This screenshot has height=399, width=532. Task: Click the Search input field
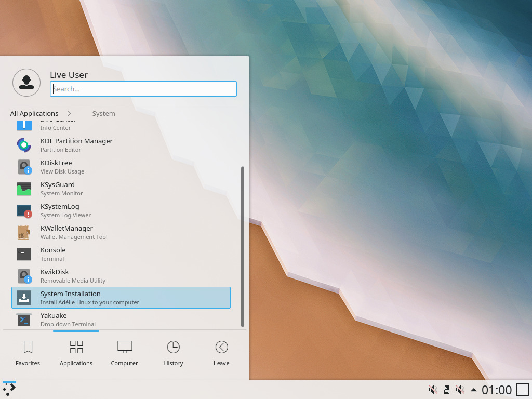click(x=143, y=88)
